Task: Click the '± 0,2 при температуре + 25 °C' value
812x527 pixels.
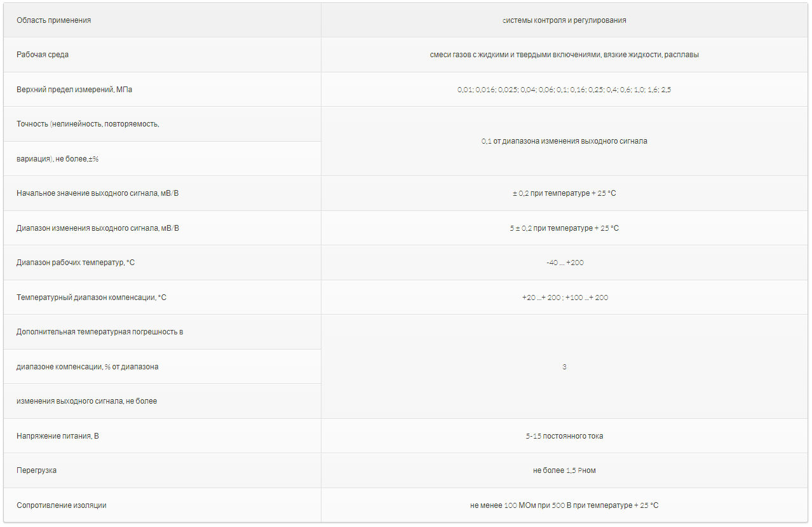Action: tap(564, 193)
